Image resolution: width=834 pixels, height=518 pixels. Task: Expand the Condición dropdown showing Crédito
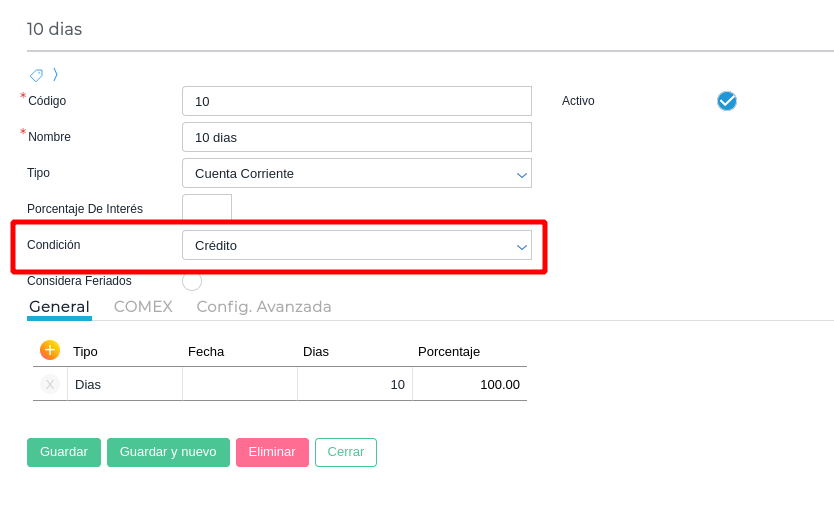[x=356, y=245]
